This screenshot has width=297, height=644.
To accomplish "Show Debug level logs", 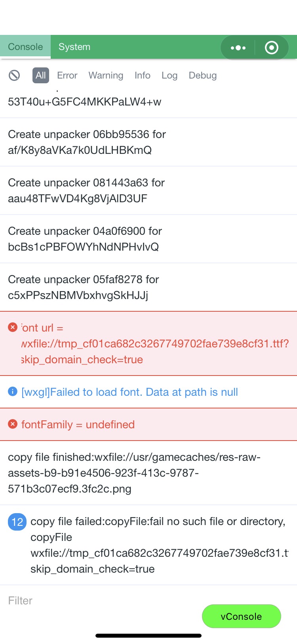I will pyautogui.click(x=202, y=75).
